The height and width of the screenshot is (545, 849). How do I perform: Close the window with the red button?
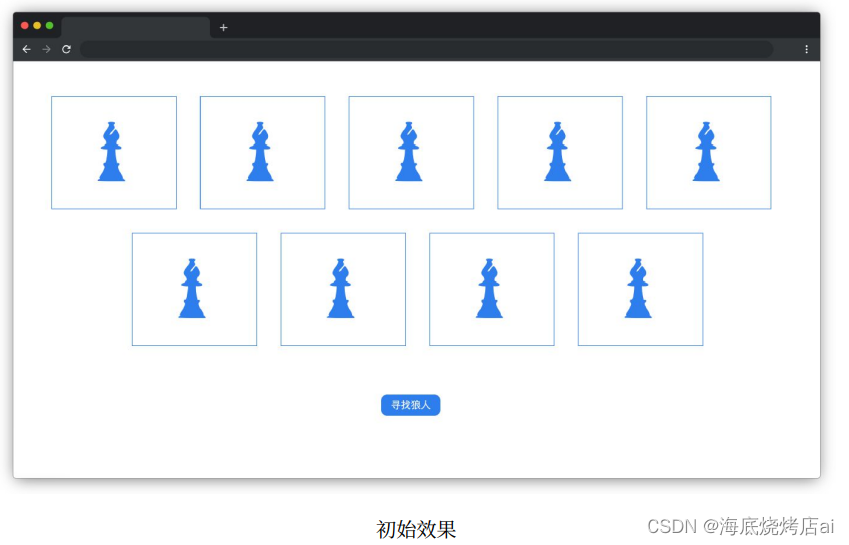point(24,25)
